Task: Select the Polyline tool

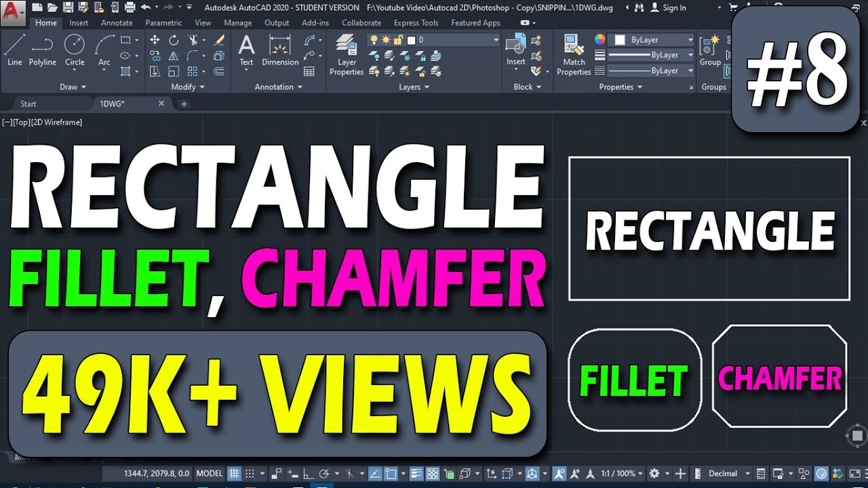Action: (x=43, y=50)
